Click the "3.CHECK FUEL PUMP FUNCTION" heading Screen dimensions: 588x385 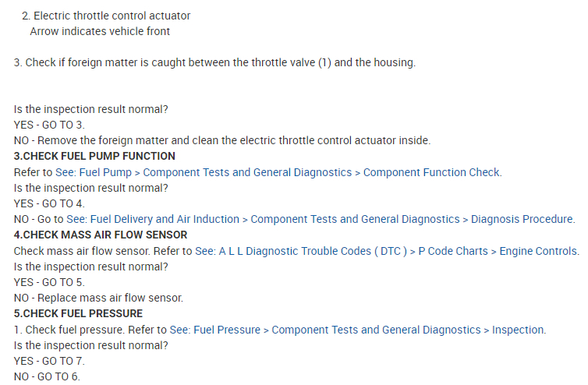94,157
